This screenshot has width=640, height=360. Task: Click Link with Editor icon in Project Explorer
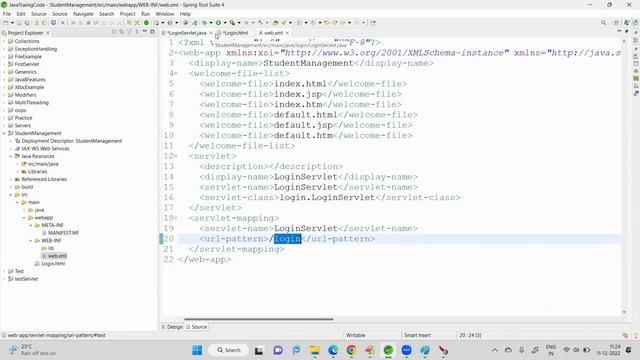122,32
